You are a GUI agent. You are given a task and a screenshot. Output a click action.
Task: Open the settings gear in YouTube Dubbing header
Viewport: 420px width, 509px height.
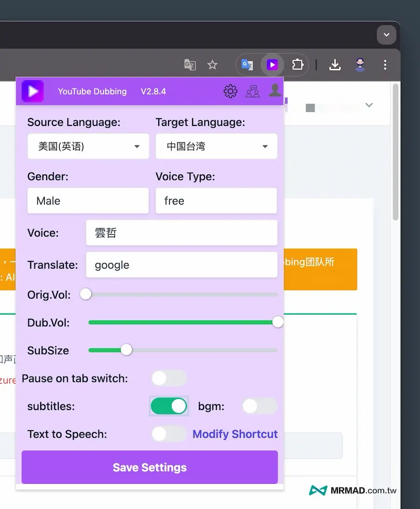231,91
